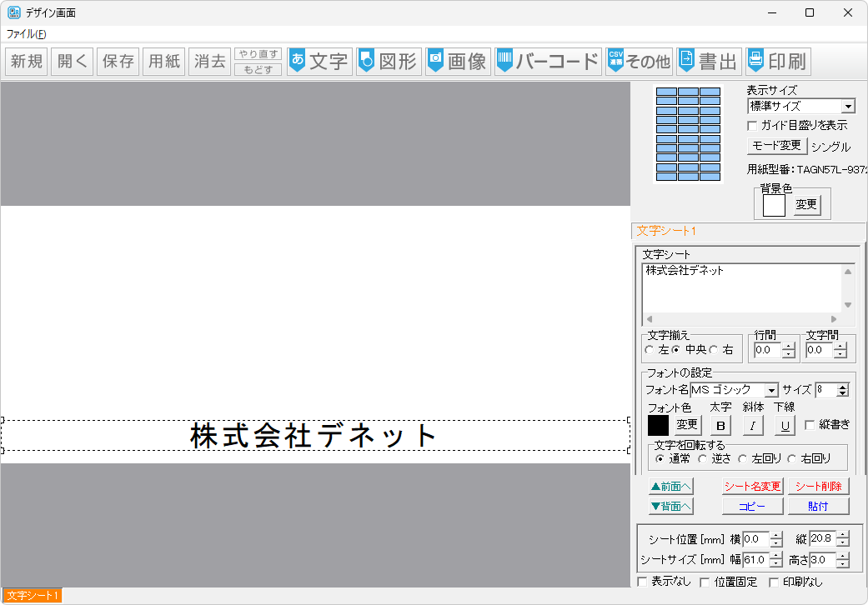This screenshot has width=868, height=605.
Task: Select 右 text alignment radio
Action: [714, 349]
